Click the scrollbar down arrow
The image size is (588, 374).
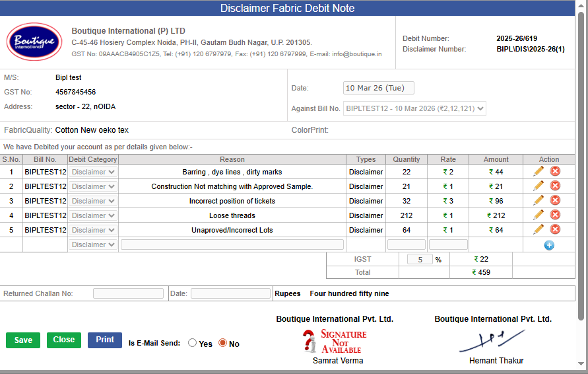click(x=581, y=363)
